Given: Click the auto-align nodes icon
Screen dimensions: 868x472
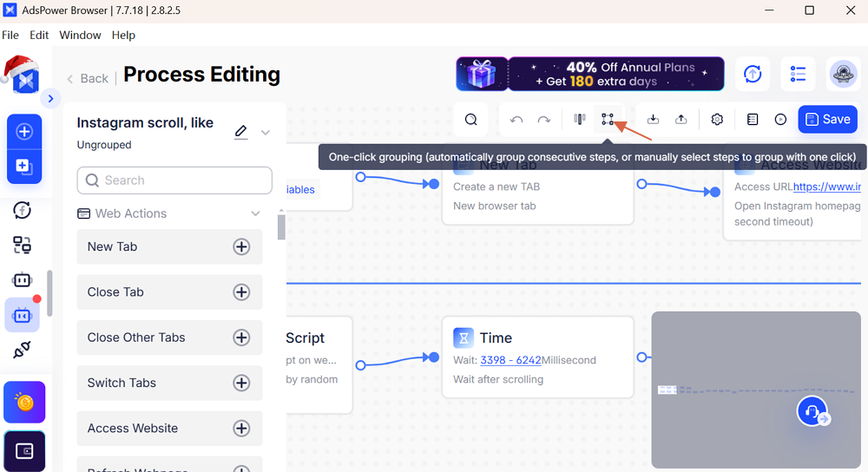Looking at the screenshot, I should 580,119.
